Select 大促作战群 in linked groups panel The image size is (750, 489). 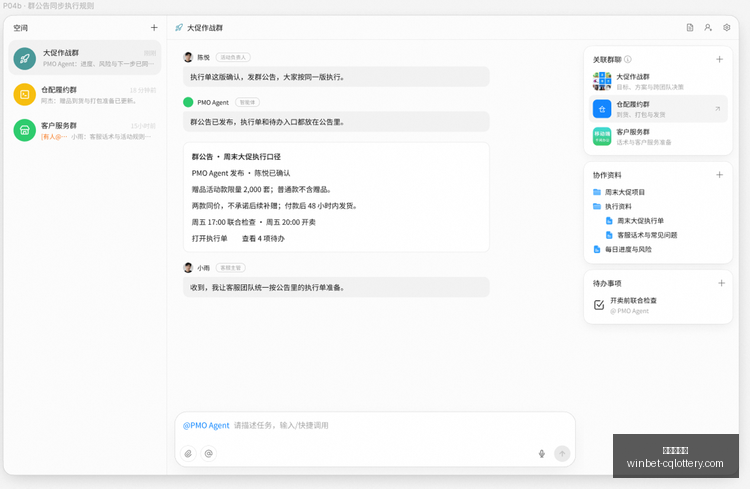tap(658, 81)
